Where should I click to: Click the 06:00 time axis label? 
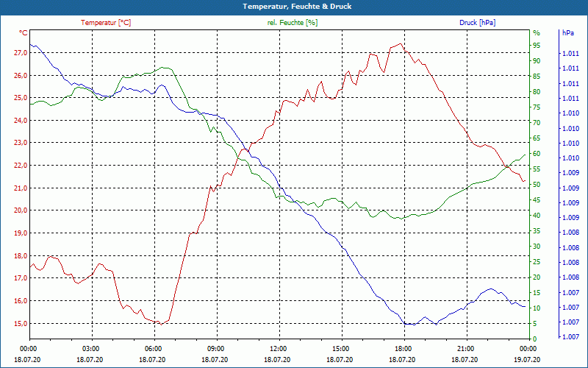153,348
